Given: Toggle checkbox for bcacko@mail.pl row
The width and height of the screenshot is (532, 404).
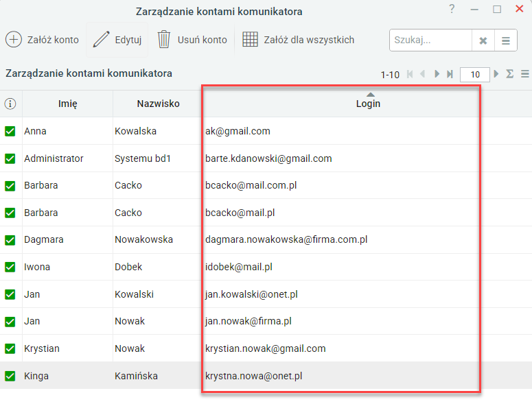Looking at the screenshot, I should click(x=10, y=213).
